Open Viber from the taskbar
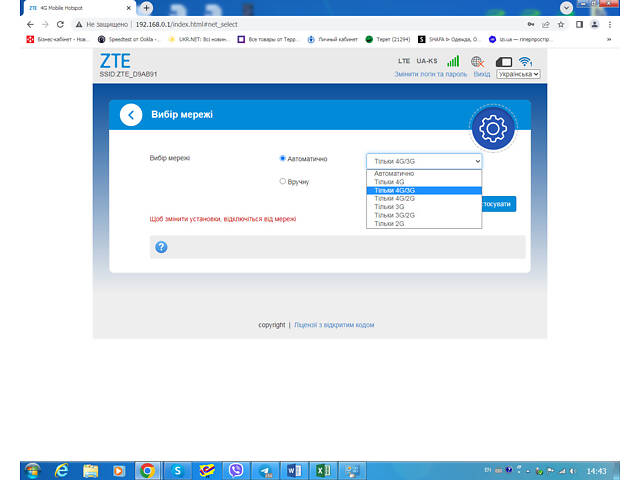 tap(237, 469)
